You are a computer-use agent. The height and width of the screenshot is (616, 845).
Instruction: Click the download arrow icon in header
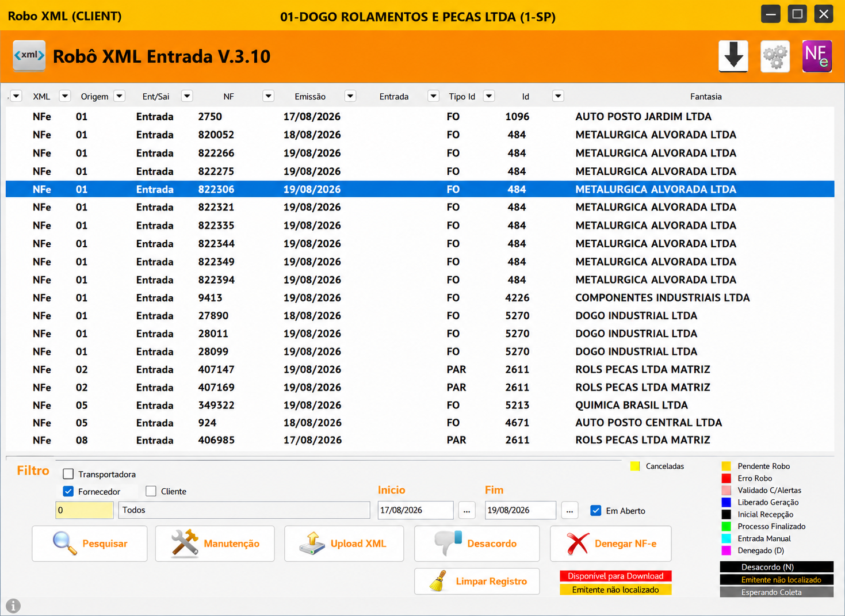tap(733, 56)
